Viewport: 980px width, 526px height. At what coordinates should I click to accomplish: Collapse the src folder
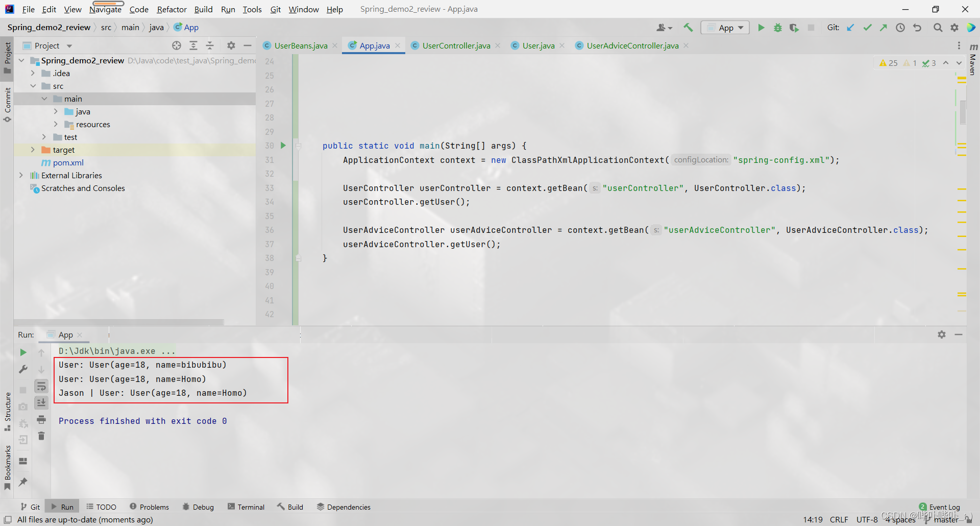tap(33, 86)
